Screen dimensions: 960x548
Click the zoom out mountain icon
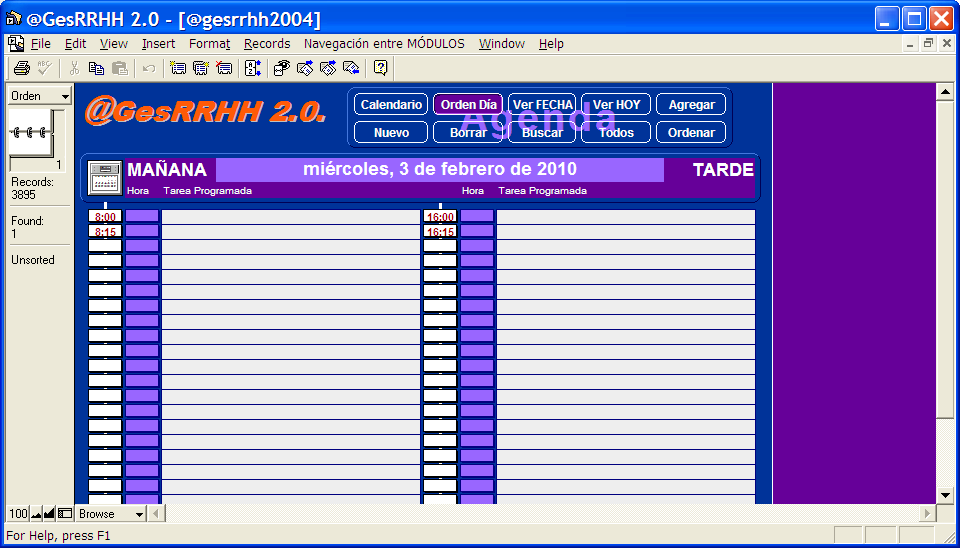36,513
